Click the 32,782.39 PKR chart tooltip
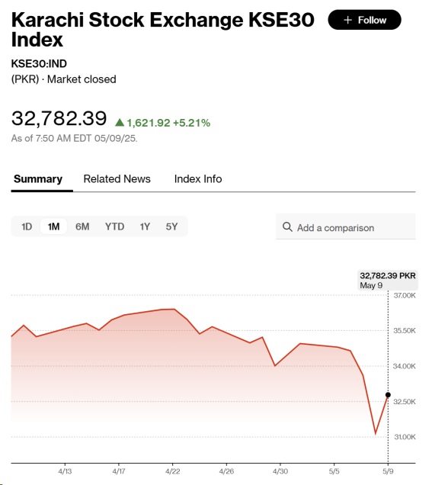Viewport: 448px width, 485px height. click(x=388, y=280)
